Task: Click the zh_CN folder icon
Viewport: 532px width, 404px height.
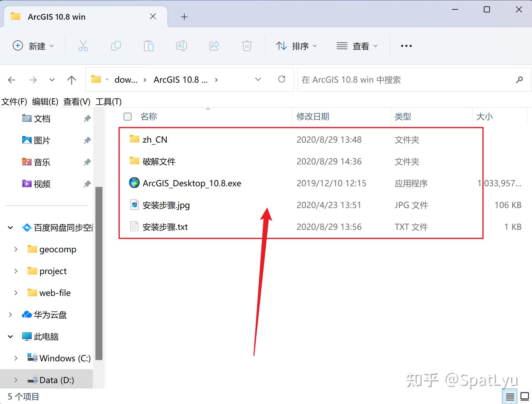Action: click(x=134, y=139)
